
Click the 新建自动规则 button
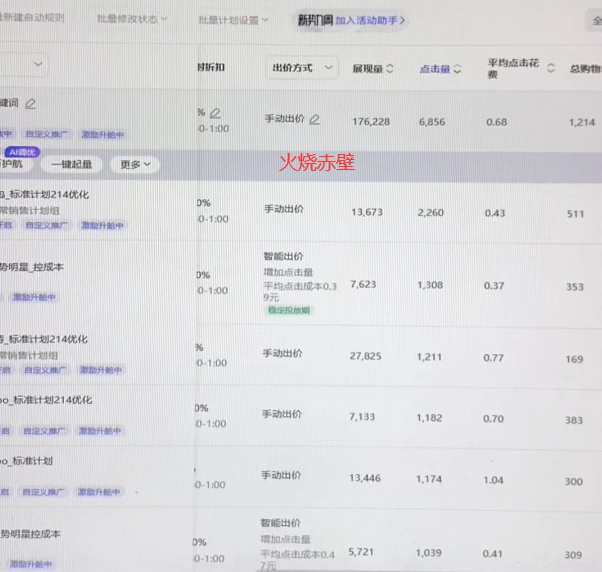(x=32, y=18)
